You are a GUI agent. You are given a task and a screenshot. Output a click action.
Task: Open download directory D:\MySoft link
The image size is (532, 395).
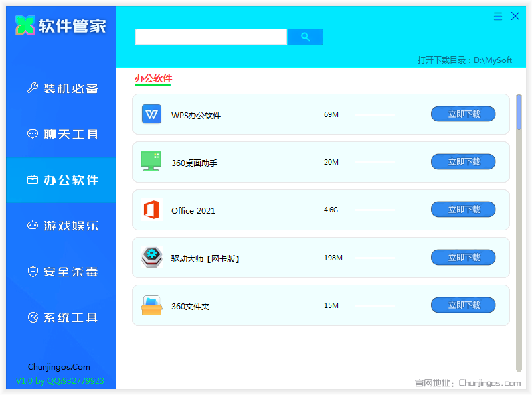click(464, 60)
